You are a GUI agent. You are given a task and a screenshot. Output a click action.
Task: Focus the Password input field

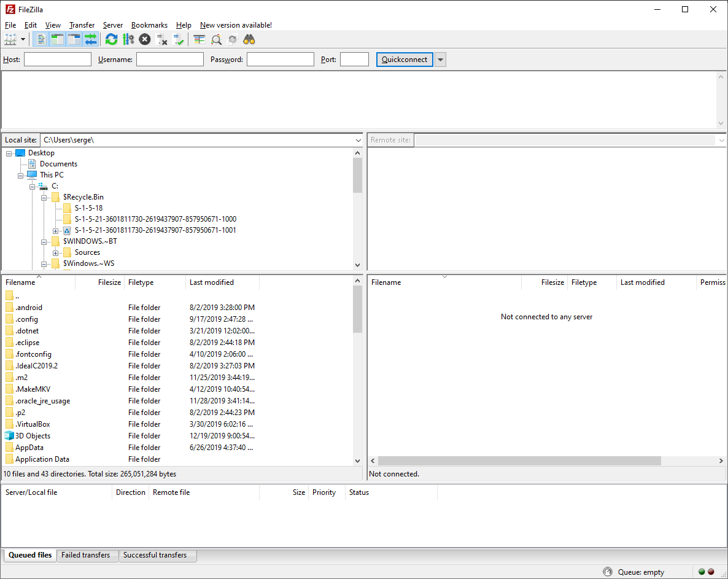[x=281, y=60]
